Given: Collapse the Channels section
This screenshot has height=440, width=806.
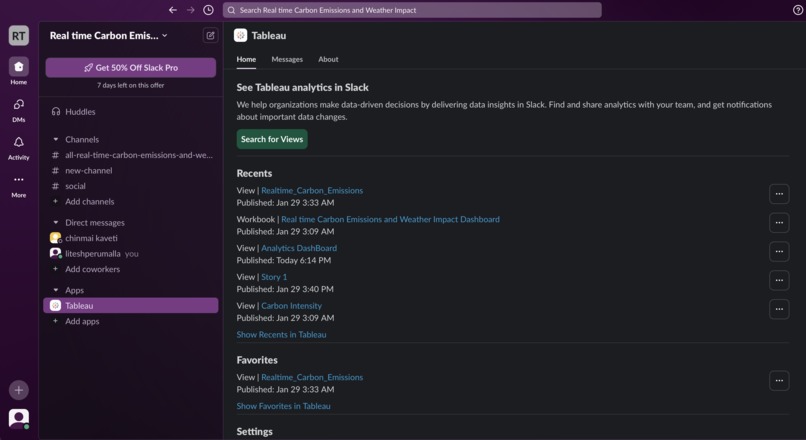Looking at the screenshot, I should click(56, 139).
